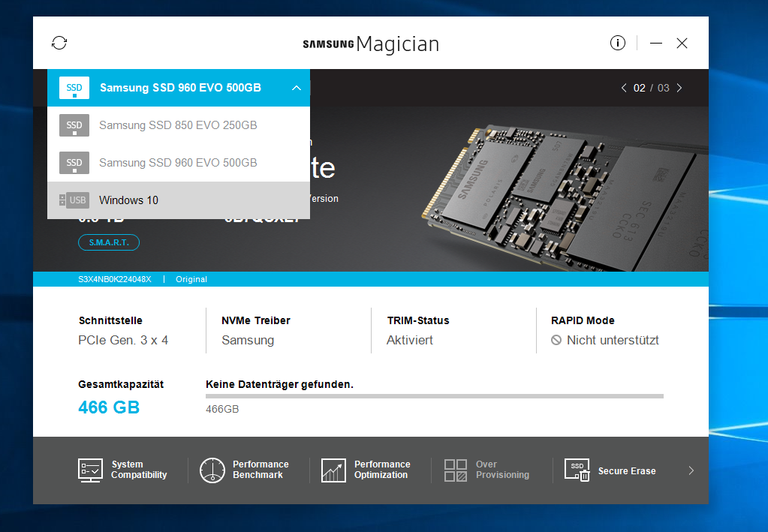
Task: Open the S.M.A.R.T. details button
Action: pyautogui.click(x=109, y=242)
